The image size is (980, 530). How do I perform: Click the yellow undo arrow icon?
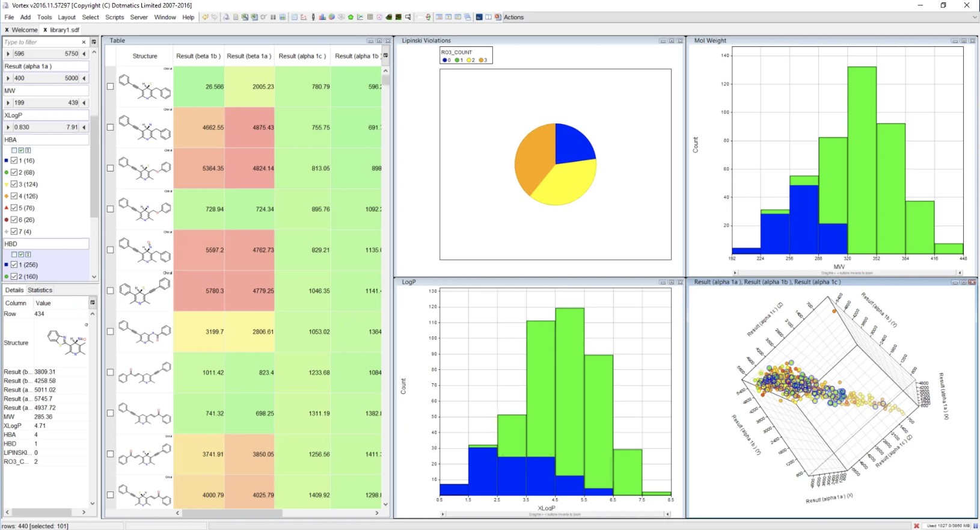[x=205, y=17]
